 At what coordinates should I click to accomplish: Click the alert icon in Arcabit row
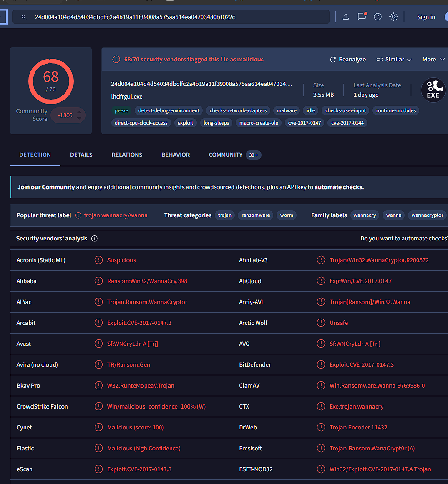click(x=99, y=323)
